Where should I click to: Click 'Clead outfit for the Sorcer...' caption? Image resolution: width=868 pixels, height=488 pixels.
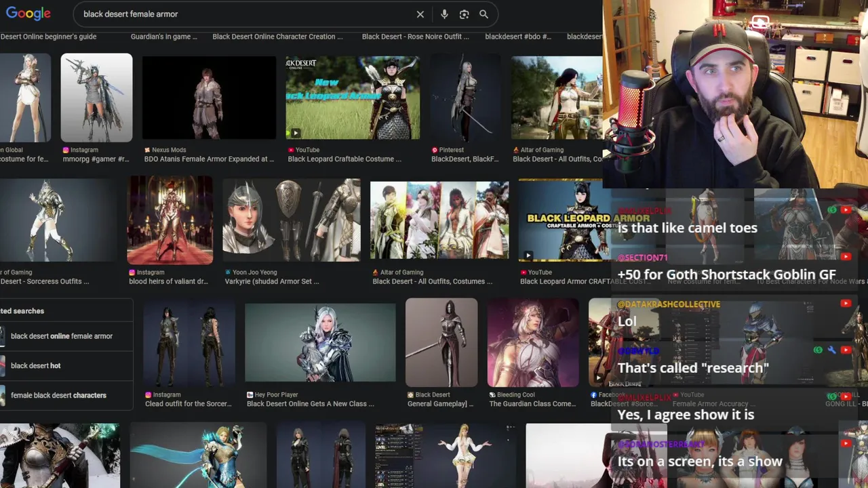(189, 404)
